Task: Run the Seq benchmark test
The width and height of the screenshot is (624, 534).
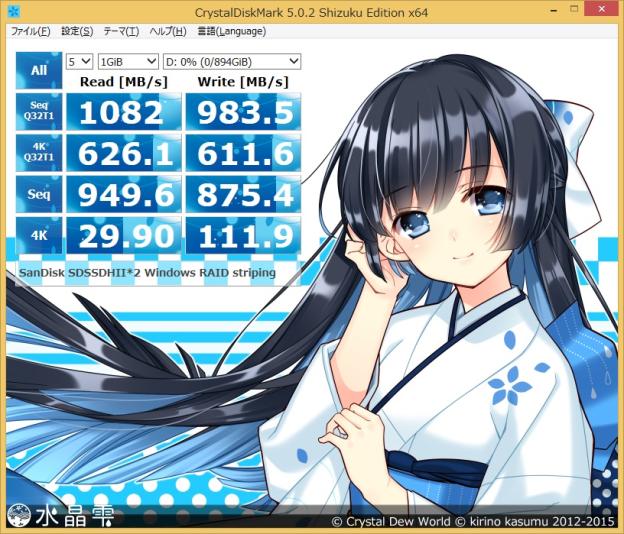Action: point(39,194)
